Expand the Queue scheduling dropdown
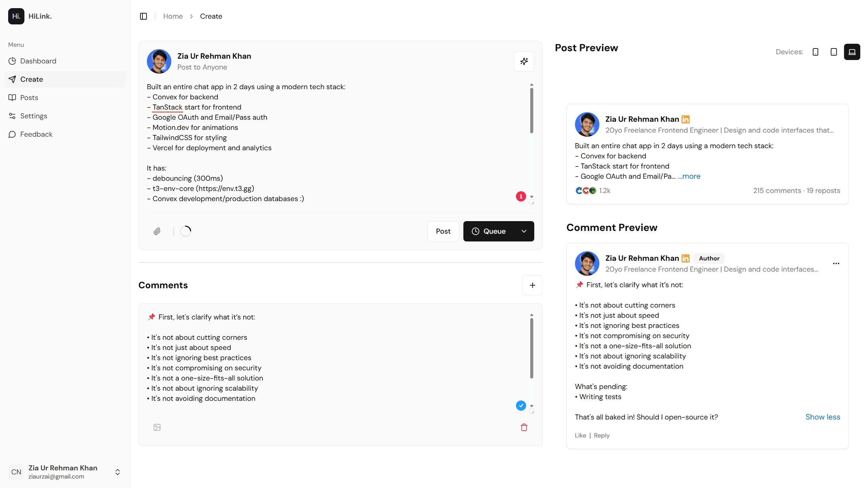 tap(524, 231)
